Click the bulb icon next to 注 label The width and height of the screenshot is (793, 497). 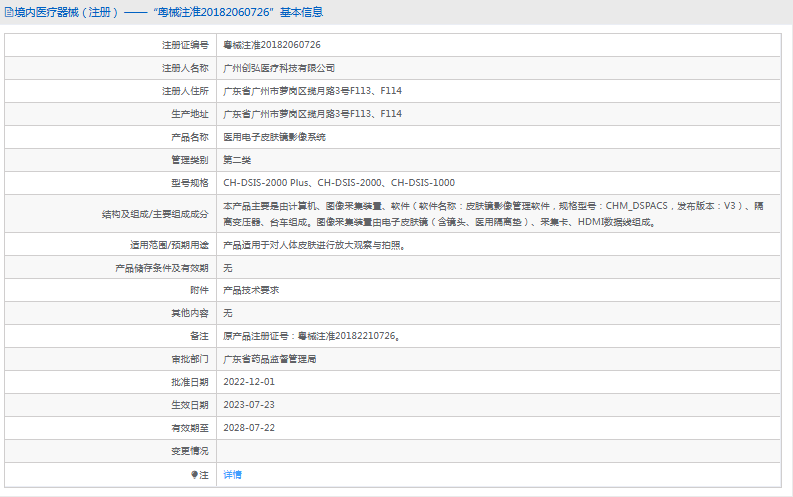tap(194, 475)
